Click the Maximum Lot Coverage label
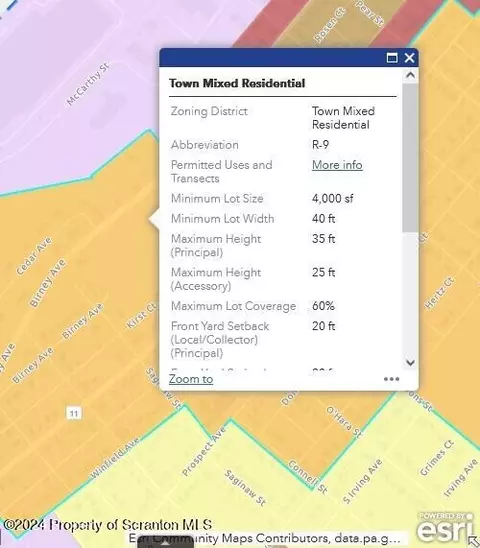The image size is (480, 548). [x=233, y=306]
